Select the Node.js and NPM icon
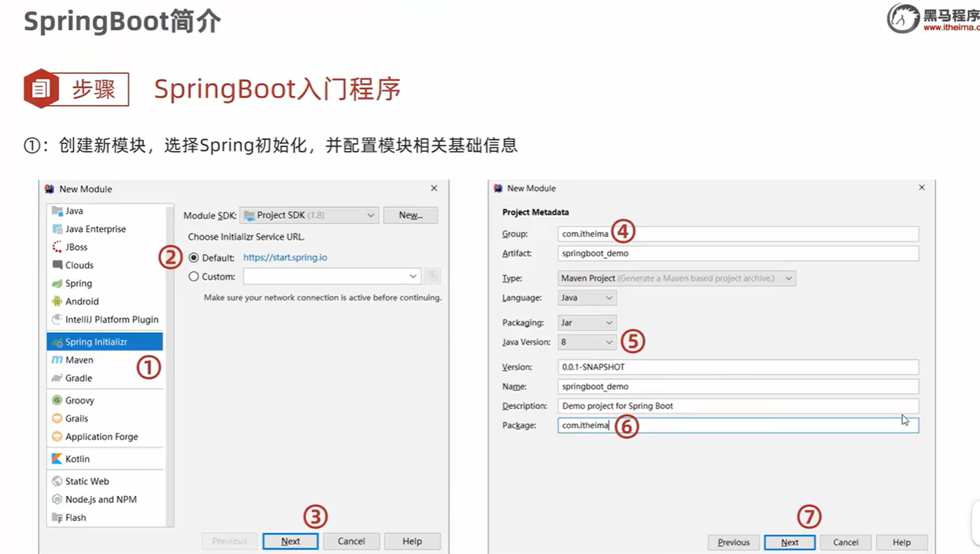980x554 pixels. coord(57,499)
